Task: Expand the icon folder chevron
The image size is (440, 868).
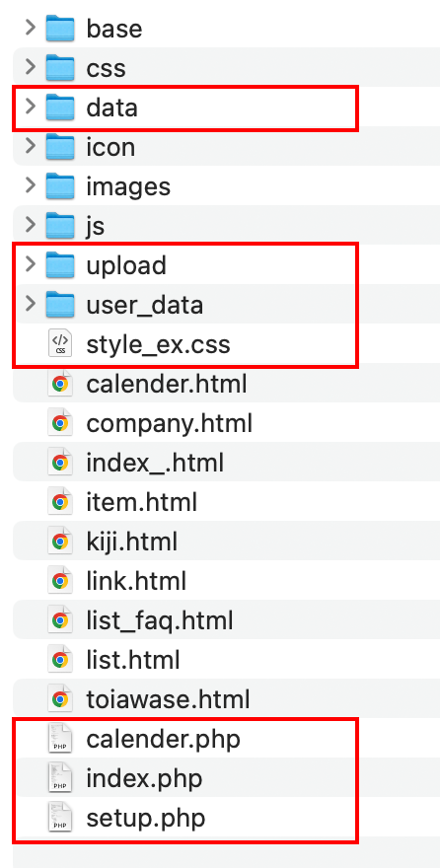Action: coord(31,147)
